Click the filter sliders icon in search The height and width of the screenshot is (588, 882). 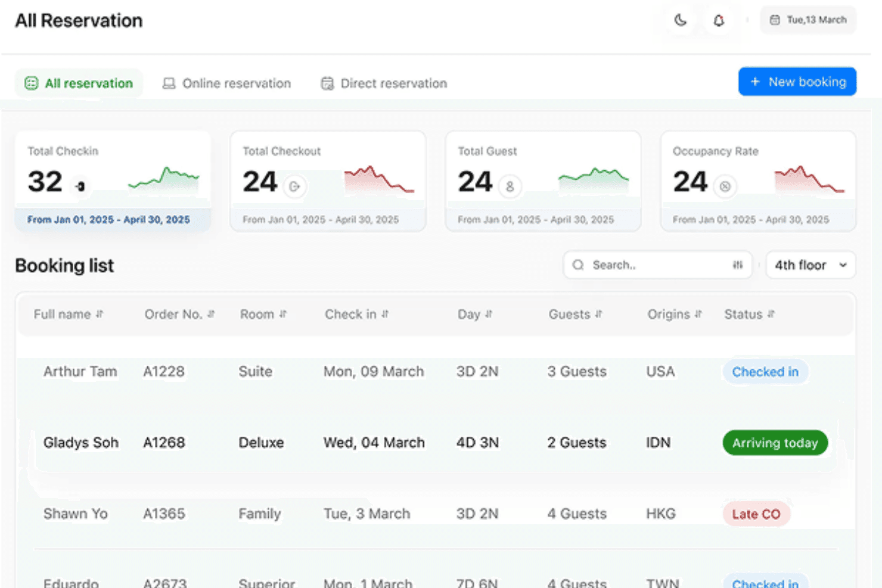(x=738, y=265)
